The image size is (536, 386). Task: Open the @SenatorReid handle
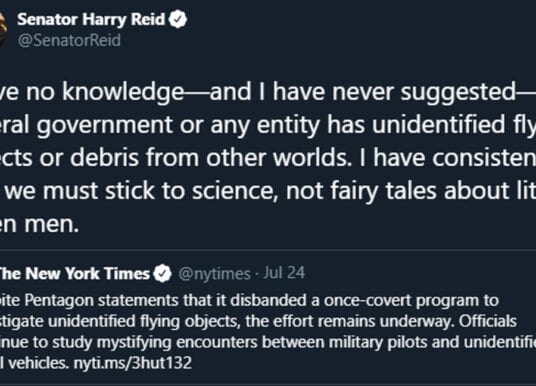[x=69, y=40]
